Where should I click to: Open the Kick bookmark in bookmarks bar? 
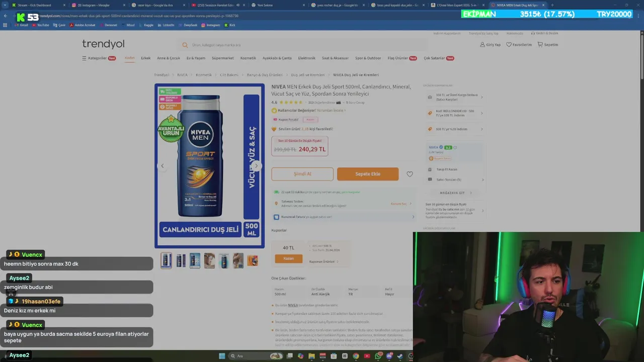[x=230, y=25]
